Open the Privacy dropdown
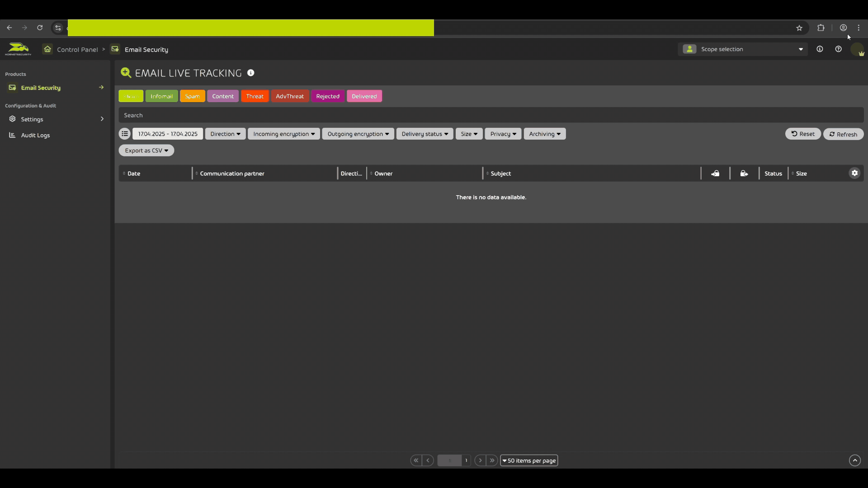The height and width of the screenshot is (488, 868). (503, 134)
